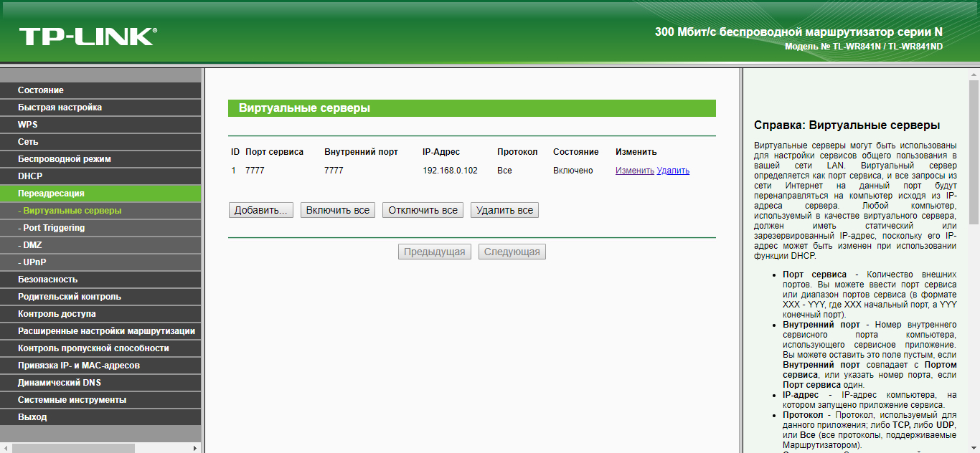This screenshot has width=980, height=453.
Task: Open Расширенные настройки маршрутизации
Action: (100, 331)
